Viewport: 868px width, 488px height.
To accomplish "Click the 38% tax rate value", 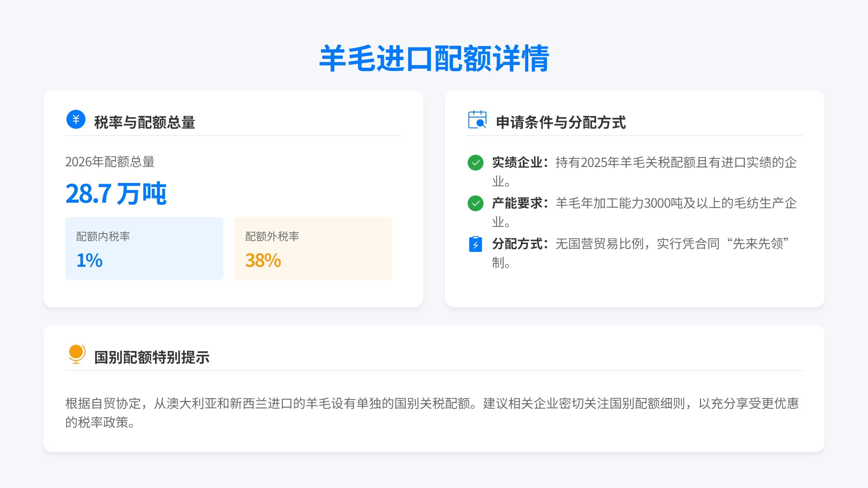I will tap(263, 260).
